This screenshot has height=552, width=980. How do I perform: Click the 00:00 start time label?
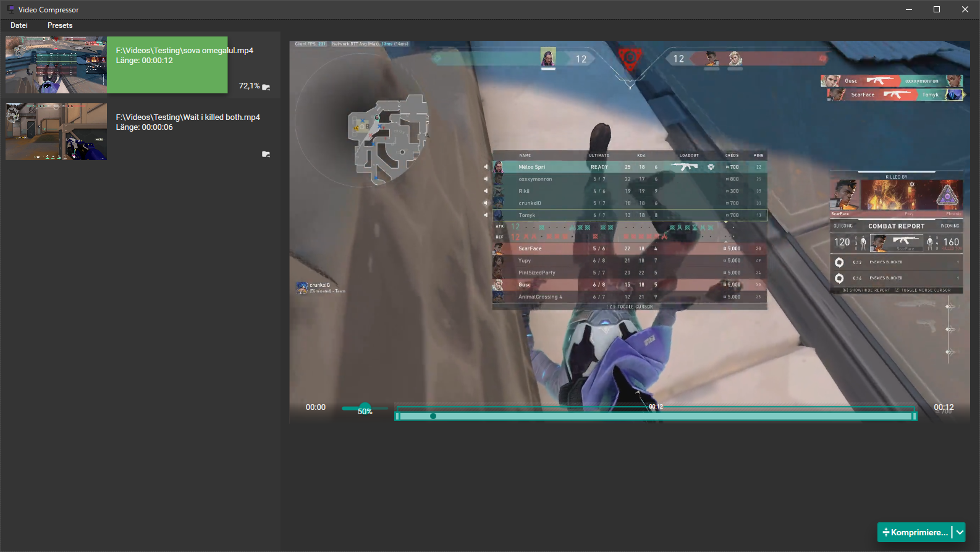(x=316, y=407)
